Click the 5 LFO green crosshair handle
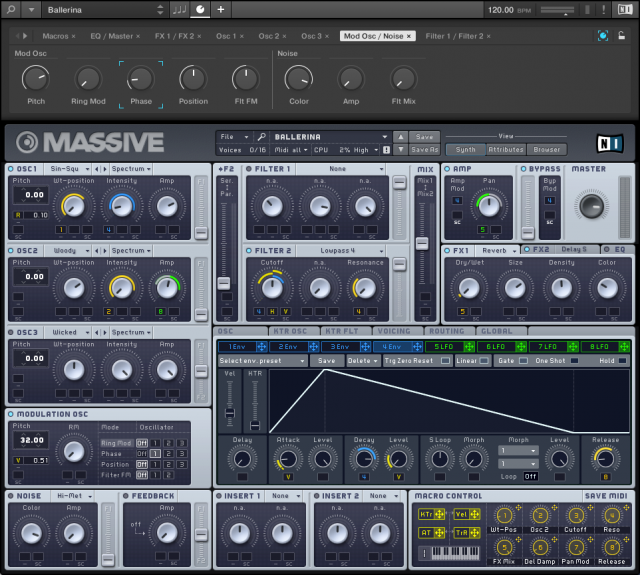The image size is (640, 575). coord(468,346)
